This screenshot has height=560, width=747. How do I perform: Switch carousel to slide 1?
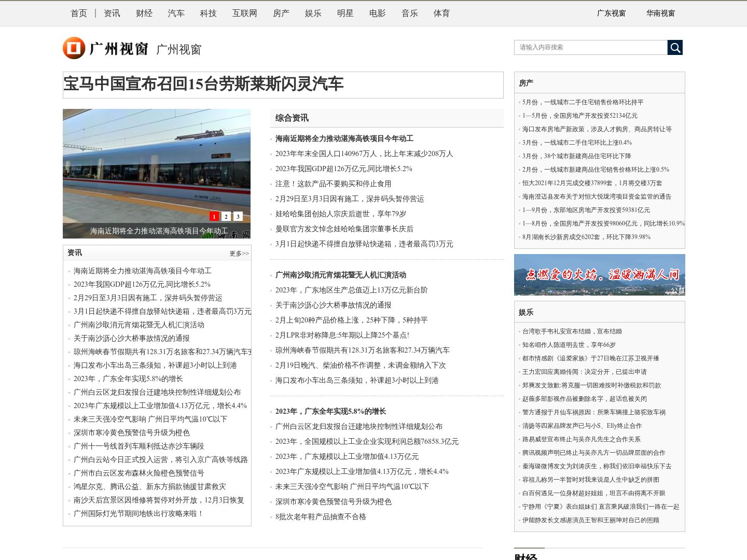[x=214, y=216]
